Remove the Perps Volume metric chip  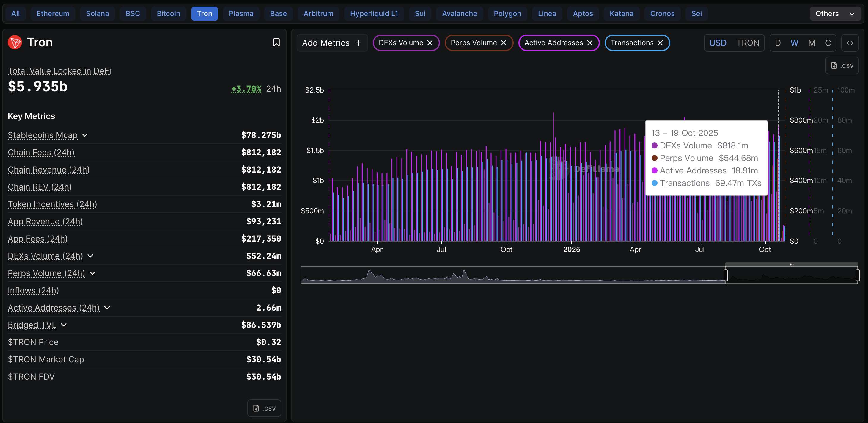click(x=504, y=43)
